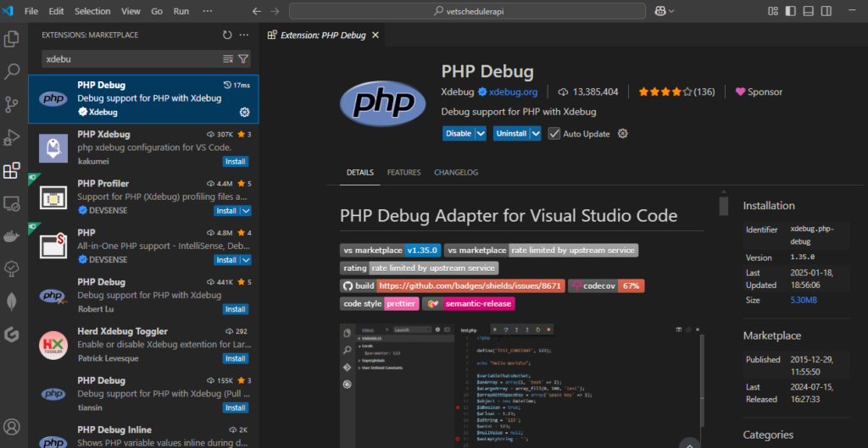Select the PHP Debug Inline extension entry
Viewport: 868px width, 448px height.
[143, 435]
